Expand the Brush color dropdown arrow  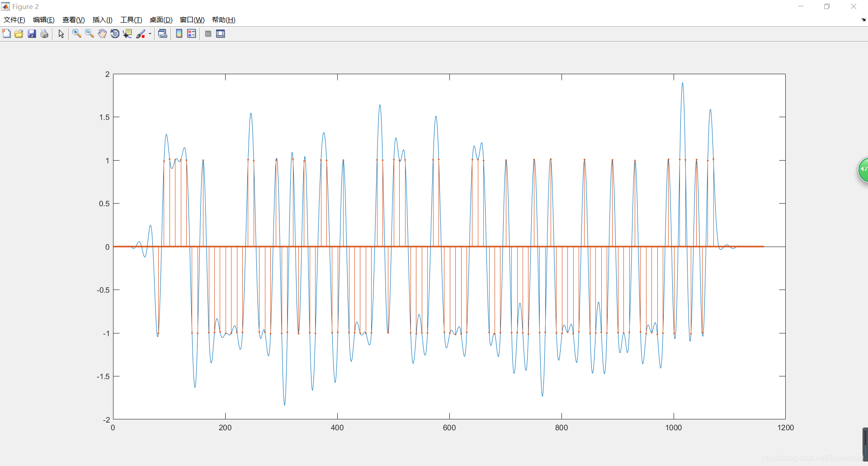click(150, 34)
